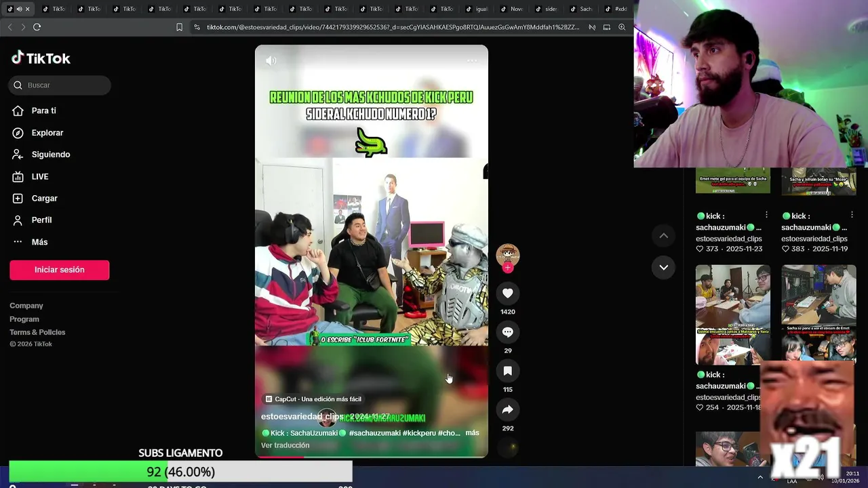Screen dimensions: 868x488
Task: Open the 'Emet mete gol' video thumbnail
Action: (733, 181)
